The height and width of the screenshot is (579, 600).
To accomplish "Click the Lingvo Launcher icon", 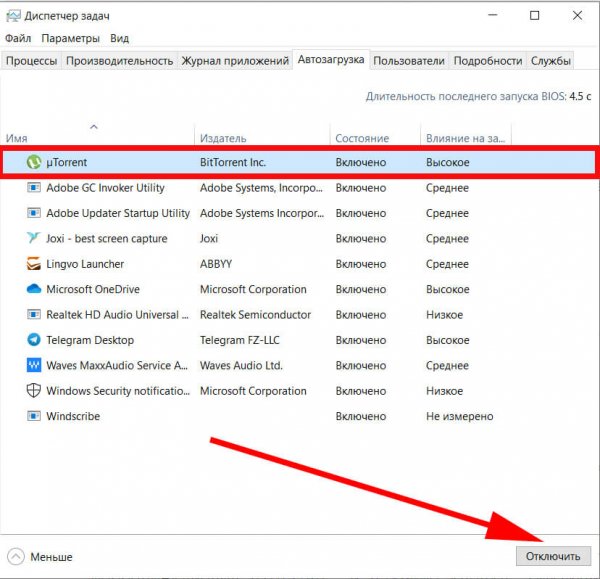I will click(34, 264).
